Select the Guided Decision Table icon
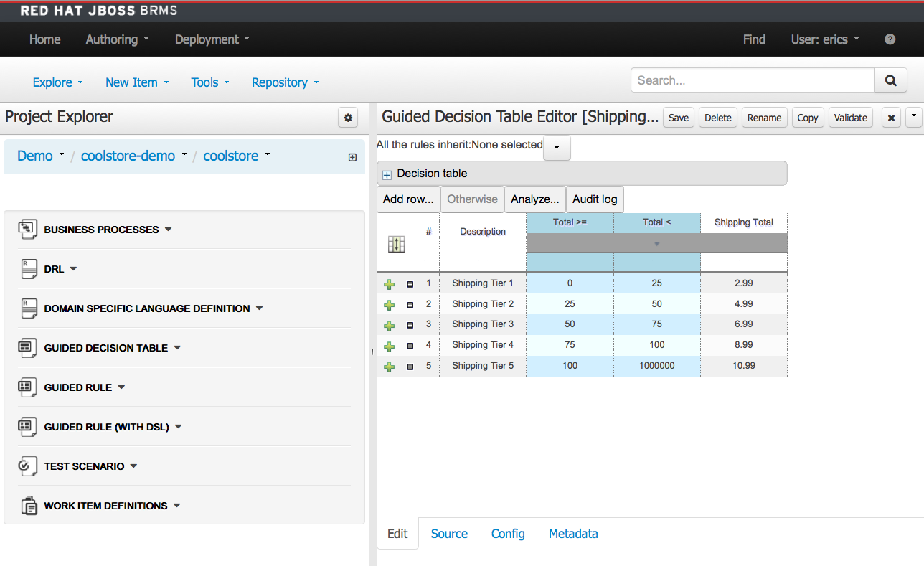The image size is (924, 566). (29, 347)
